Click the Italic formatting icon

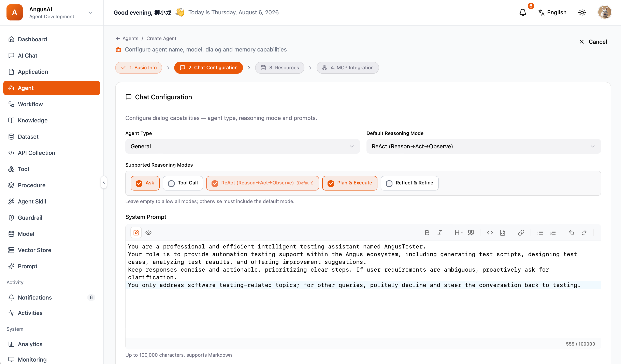click(x=439, y=233)
